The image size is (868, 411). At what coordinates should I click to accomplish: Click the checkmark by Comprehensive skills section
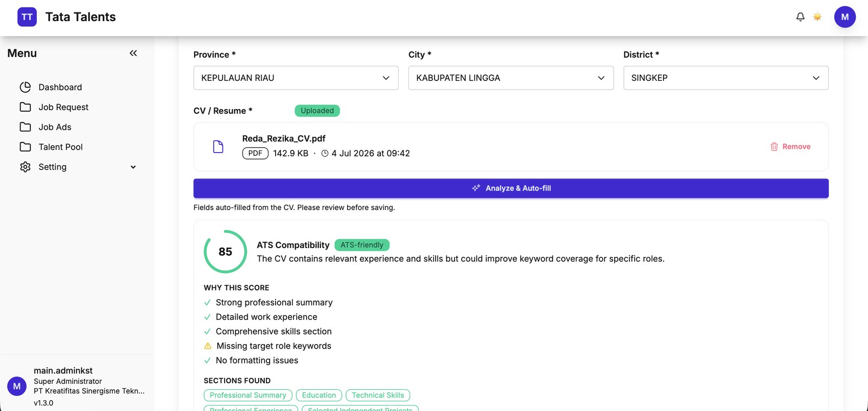(x=207, y=331)
